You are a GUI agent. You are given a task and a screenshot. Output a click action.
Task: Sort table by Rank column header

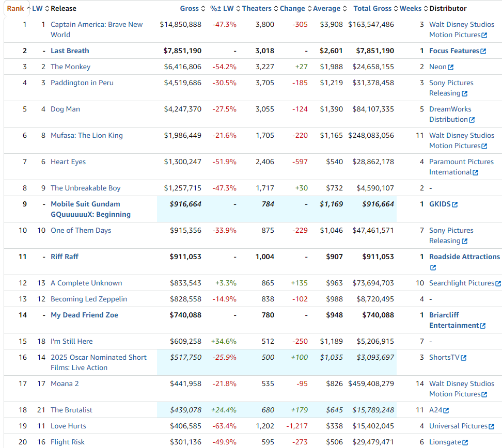(15, 8)
